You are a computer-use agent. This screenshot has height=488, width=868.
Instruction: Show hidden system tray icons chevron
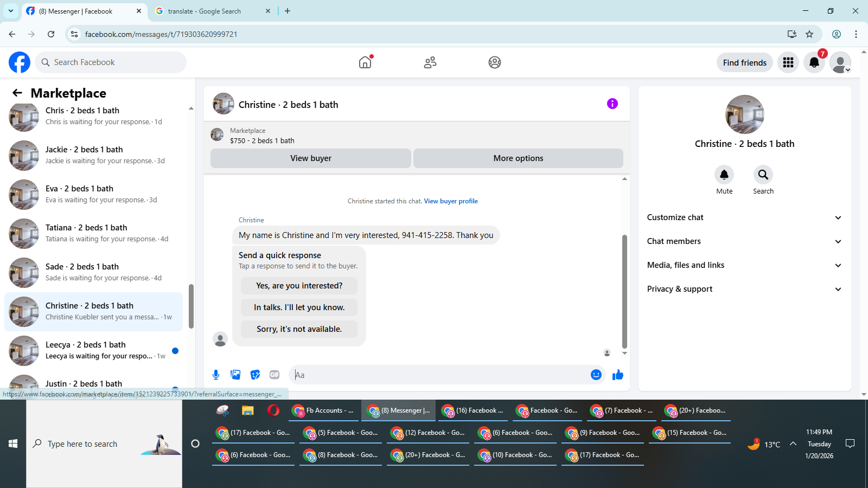(x=793, y=444)
